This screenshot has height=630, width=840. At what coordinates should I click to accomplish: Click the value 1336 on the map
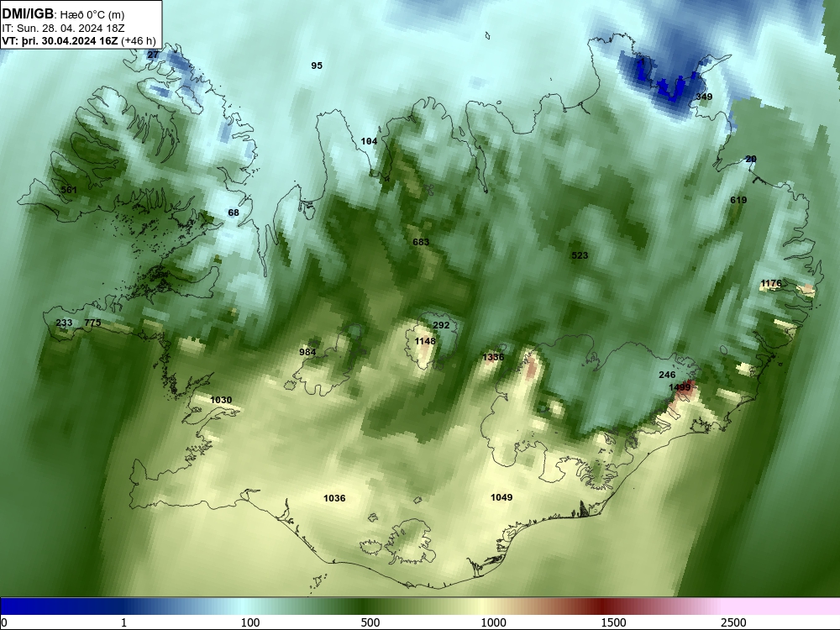point(493,357)
